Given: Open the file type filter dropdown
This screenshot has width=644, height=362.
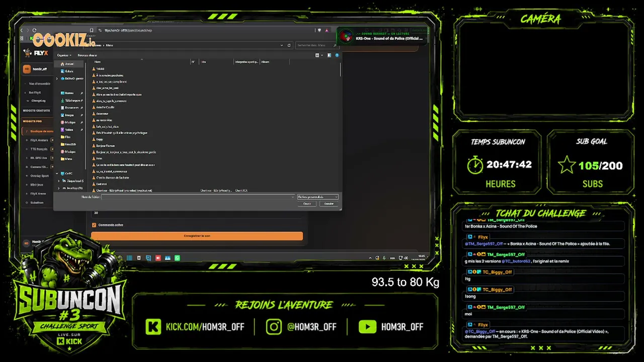Looking at the screenshot, I should coord(317,197).
